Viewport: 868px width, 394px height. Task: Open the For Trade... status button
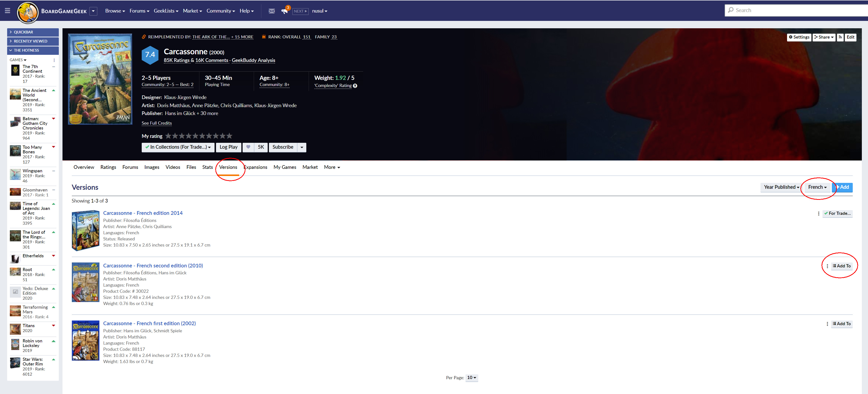[837, 214]
